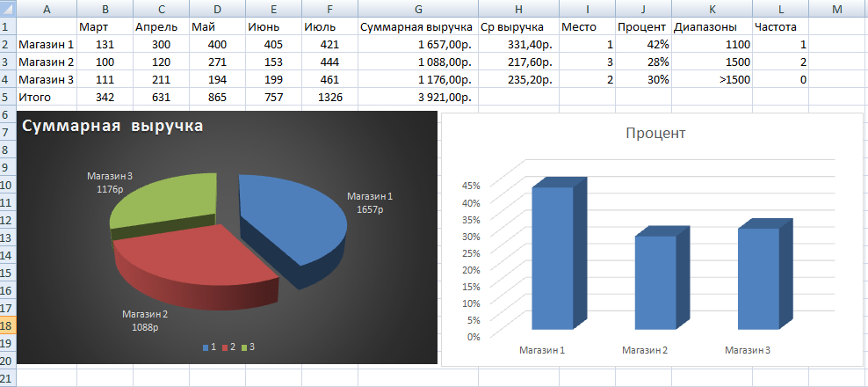
Task: Click the 0% vertical axis label
Action: tap(474, 336)
